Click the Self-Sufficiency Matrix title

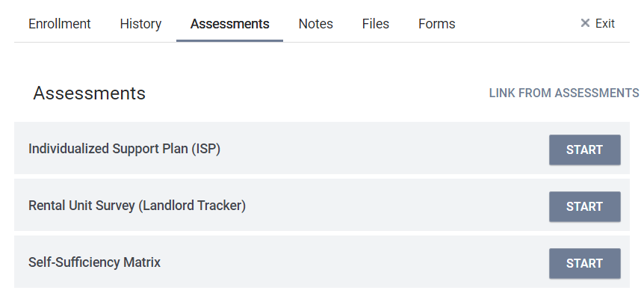point(94,262)
